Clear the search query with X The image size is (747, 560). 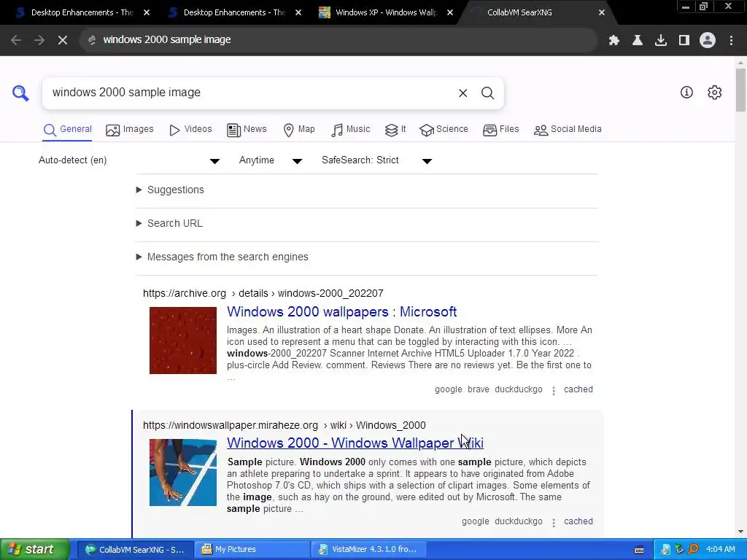[462, 93]
